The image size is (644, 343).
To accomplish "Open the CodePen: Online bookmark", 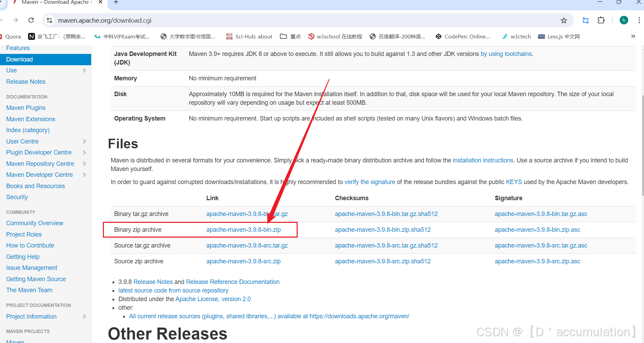I will click(x=463, y=36).
